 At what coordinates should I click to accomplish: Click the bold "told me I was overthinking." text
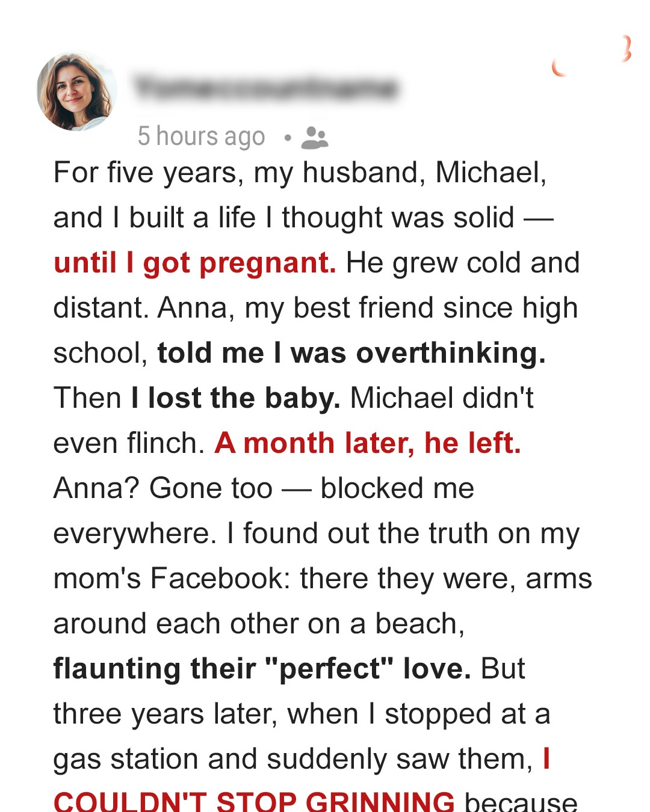coord(351,353)
